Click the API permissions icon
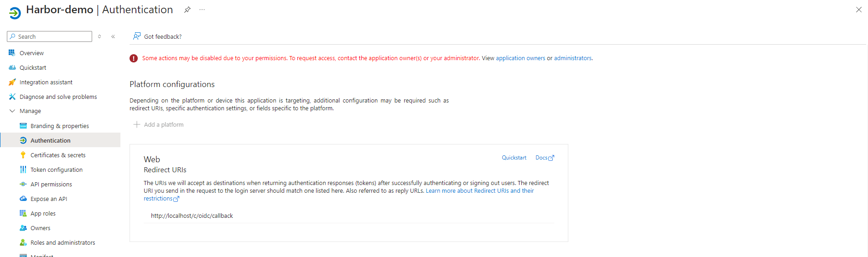 pos(23,184)
